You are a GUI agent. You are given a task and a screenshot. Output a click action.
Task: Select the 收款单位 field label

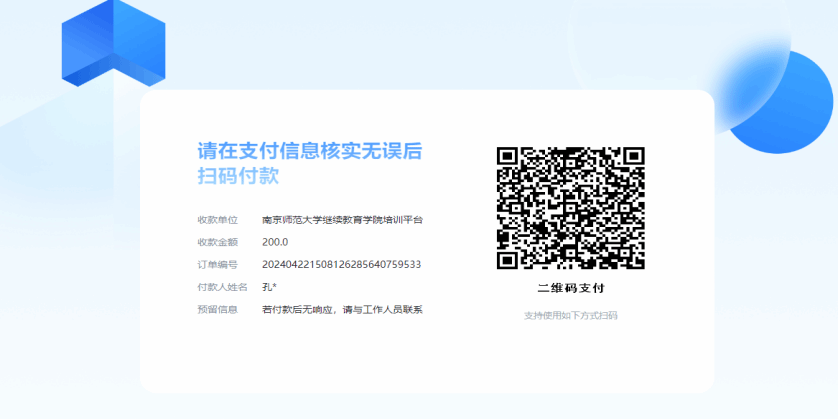pyautogui.click(x=217, y=220)
